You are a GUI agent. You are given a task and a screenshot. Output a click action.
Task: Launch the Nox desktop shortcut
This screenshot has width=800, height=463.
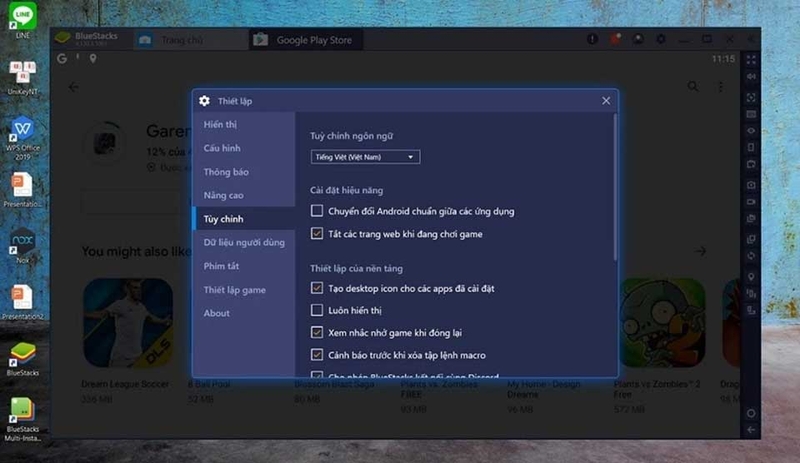(22, 246)
